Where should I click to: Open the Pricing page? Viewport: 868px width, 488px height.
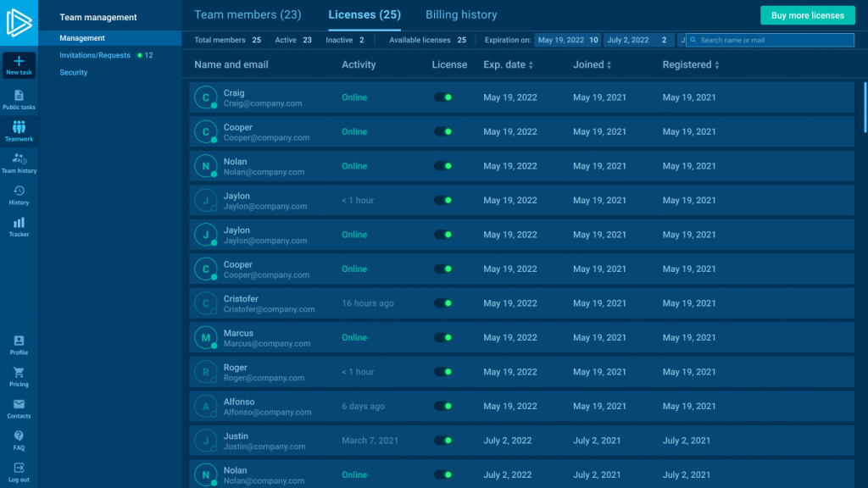coord(19,377)
